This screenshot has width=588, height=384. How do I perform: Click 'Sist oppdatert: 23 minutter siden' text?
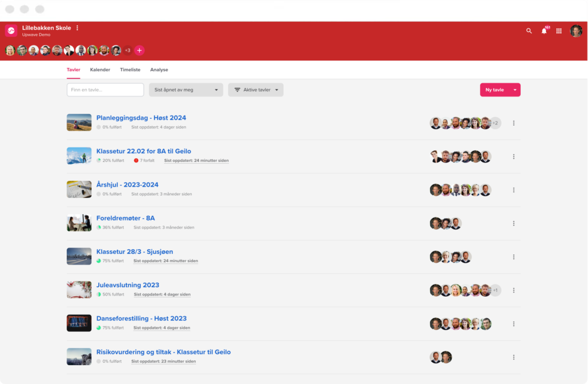pos(164,362)
